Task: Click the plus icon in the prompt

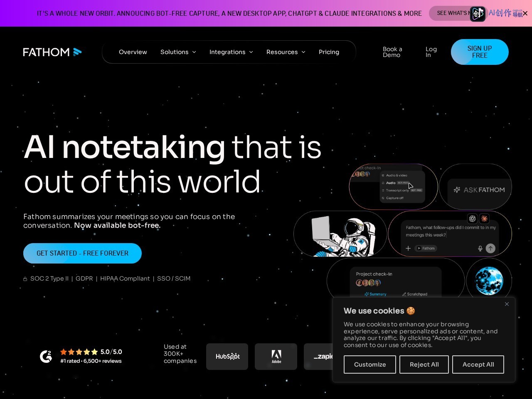Action: pos(408,248)
